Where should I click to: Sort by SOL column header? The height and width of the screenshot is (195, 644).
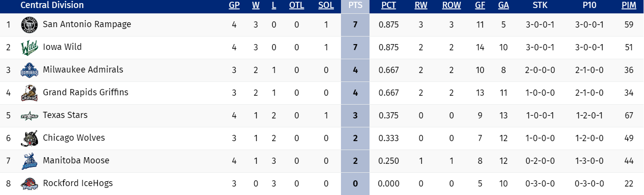(x=326, y=5)
